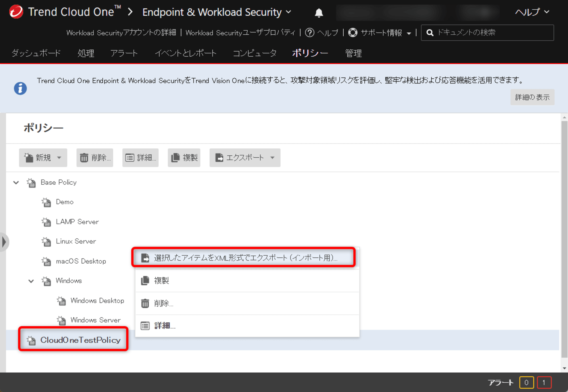Open the アラート tab
The image size is (568, 392).
(x=124, y=53)
